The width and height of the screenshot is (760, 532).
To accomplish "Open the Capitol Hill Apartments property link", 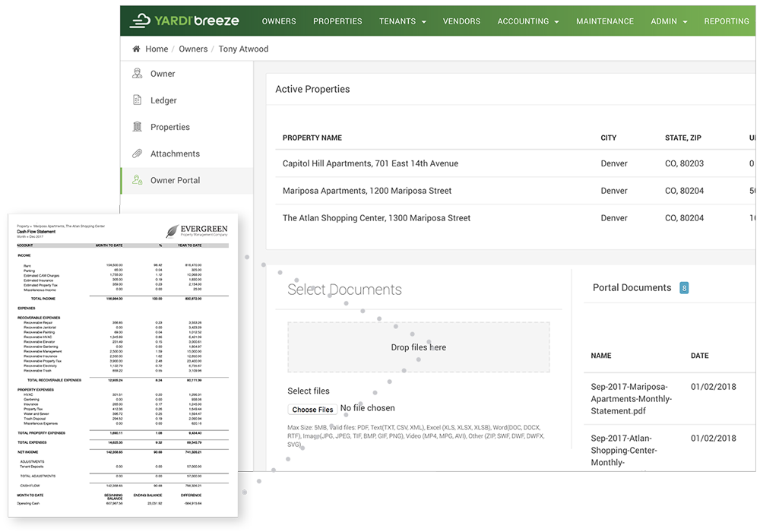I will pos(370,163).
